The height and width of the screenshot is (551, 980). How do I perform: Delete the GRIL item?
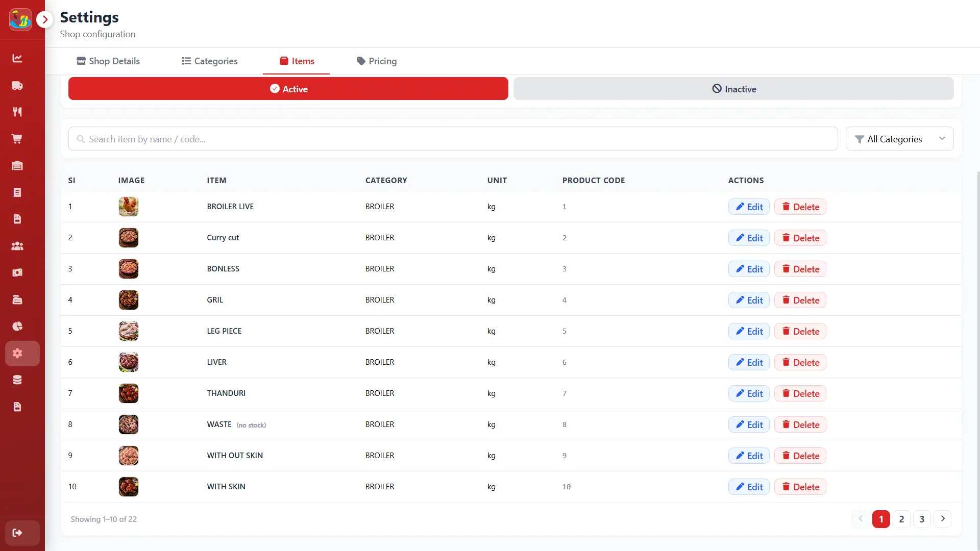pyautogui.click(x=800, y=300)
